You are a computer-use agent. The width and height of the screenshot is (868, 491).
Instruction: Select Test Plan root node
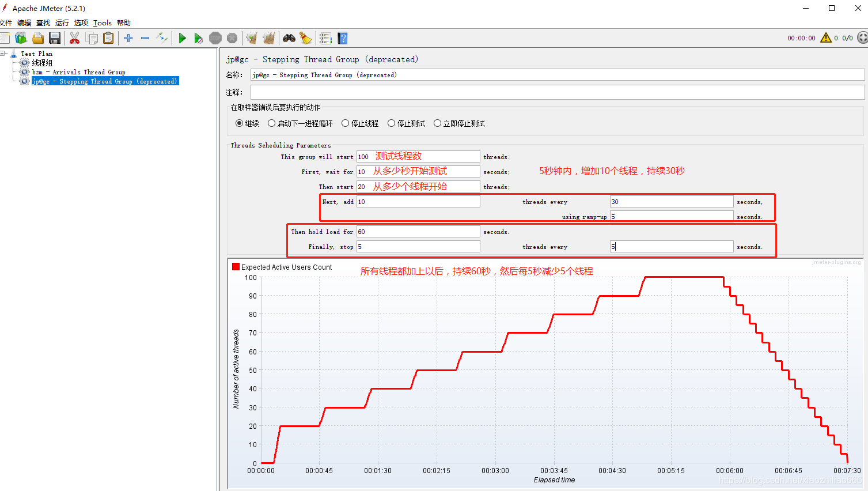coord(37,54)
